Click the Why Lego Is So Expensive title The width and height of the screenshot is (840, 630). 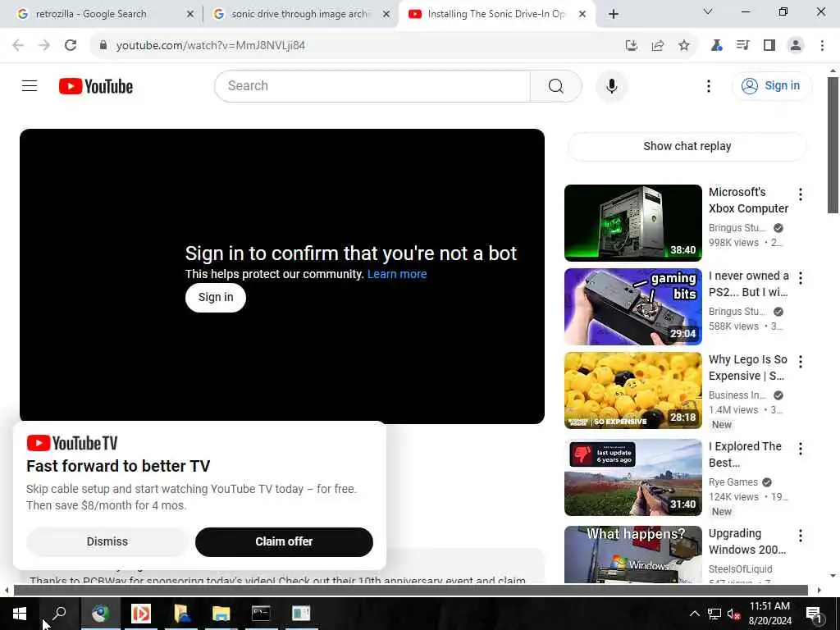click(x=748, y=367)
